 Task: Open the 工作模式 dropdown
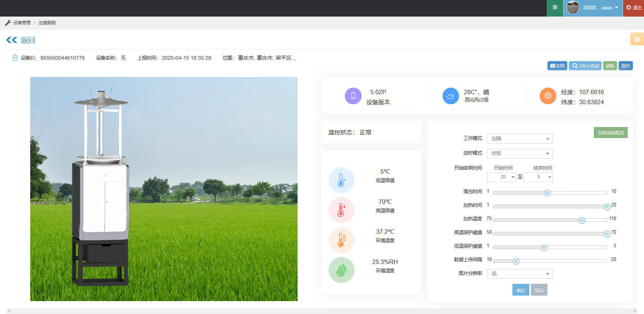point(519,139)
